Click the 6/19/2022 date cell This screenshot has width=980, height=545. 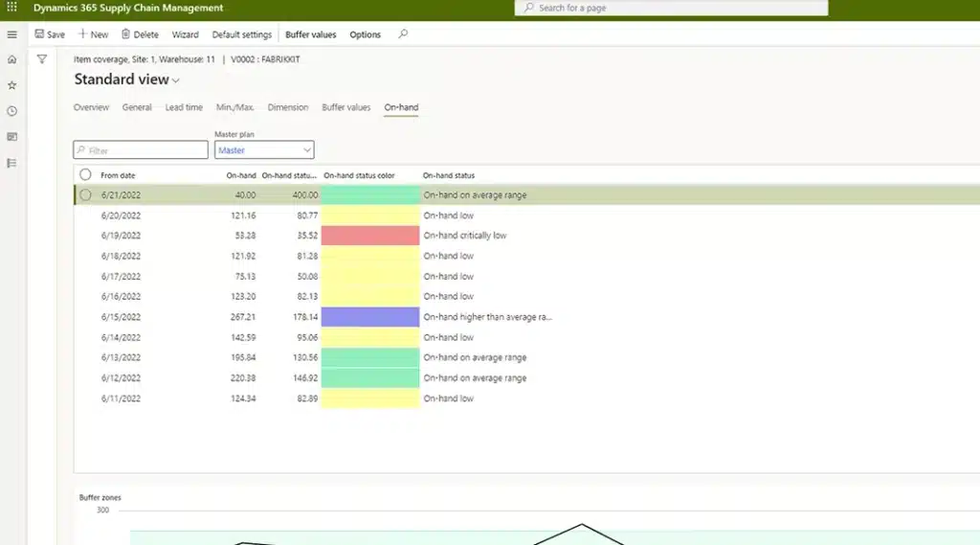[121, 236]
